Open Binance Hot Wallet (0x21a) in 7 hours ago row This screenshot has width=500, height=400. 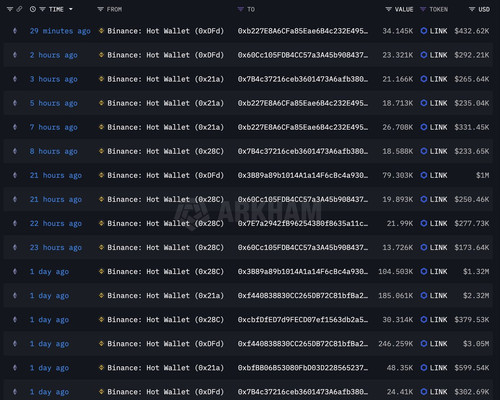coord(165,127)
